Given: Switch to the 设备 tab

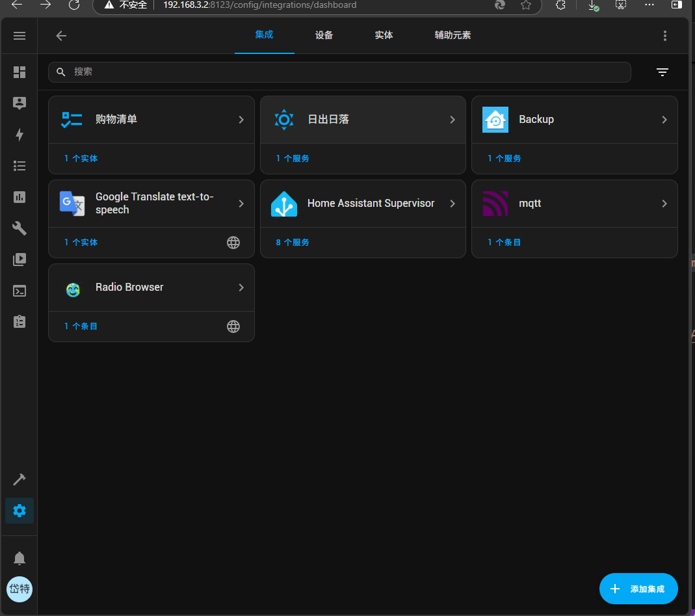Looking at the screenshot, I should [x=324, y=35].
